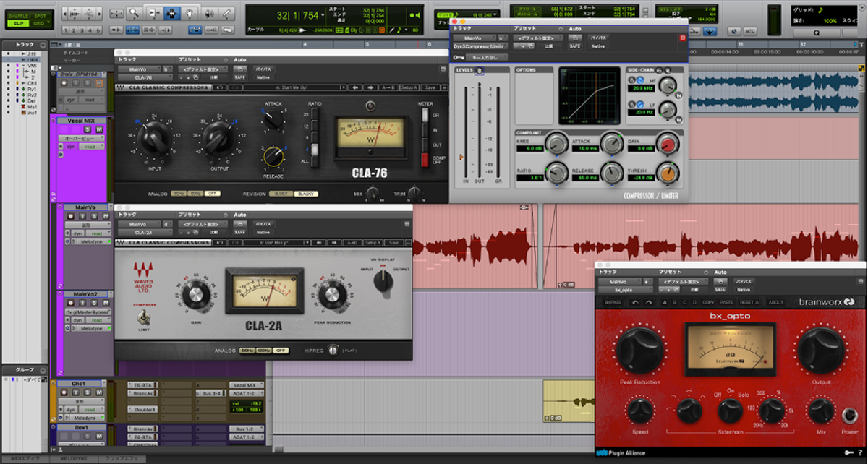Image resolution: width=868 pixels, height=464 pixels.
Task: Open the CLA-76 plugin selector dropdown
Action: point(145,77)
